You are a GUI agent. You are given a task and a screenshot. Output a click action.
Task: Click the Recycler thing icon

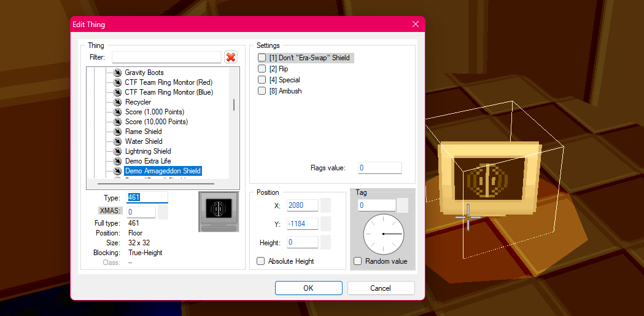118,102
